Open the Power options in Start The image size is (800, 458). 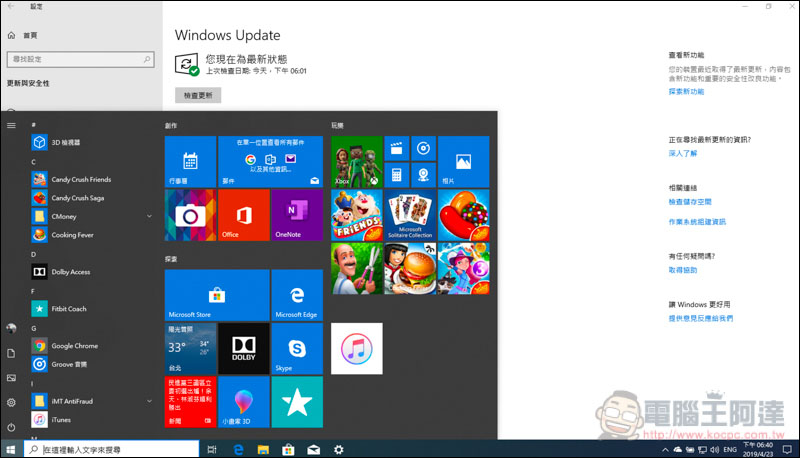11,427
